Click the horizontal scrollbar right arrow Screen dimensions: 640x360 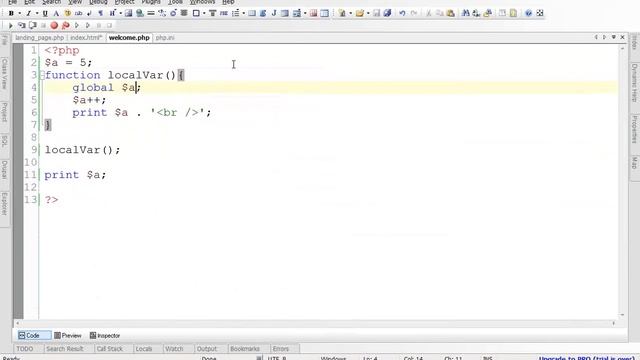point(613,323)
